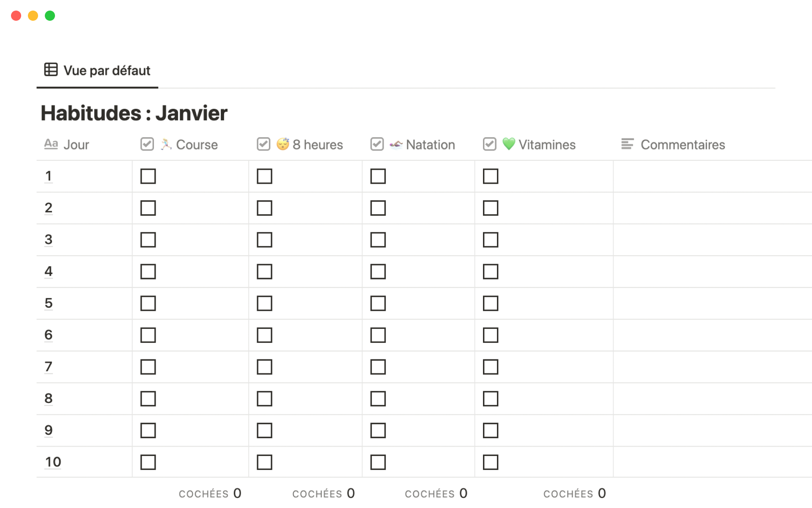Click the checkbox property icon for 8 heures
The width and height of the screenshot is (812, 508).
click(x=263, y=144)
